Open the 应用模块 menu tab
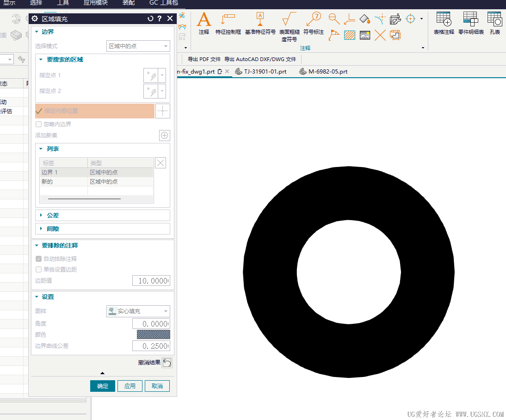Screen dimensions: 506x420 95,3
